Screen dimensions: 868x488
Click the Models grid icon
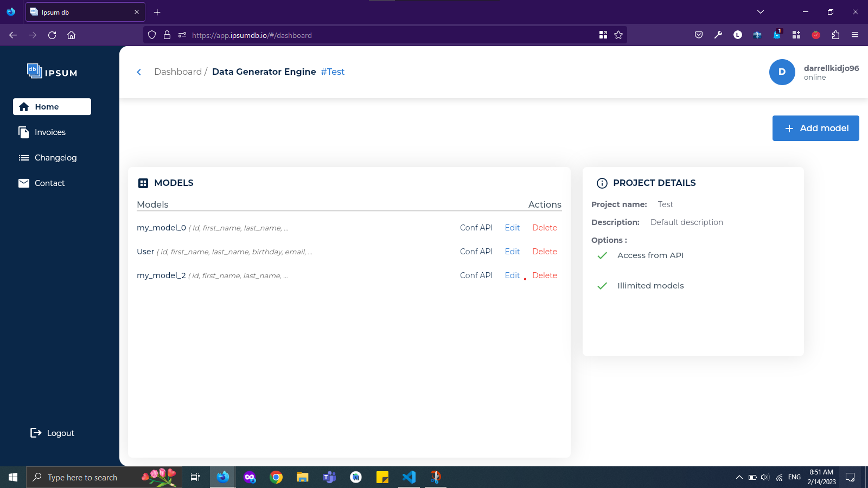click(x=143, y=183)
